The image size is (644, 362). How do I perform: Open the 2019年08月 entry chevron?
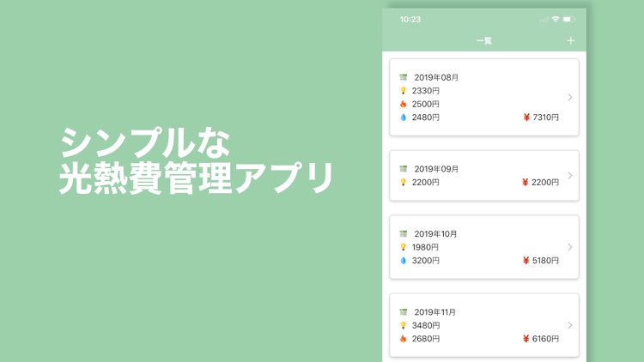click(570, 97)
